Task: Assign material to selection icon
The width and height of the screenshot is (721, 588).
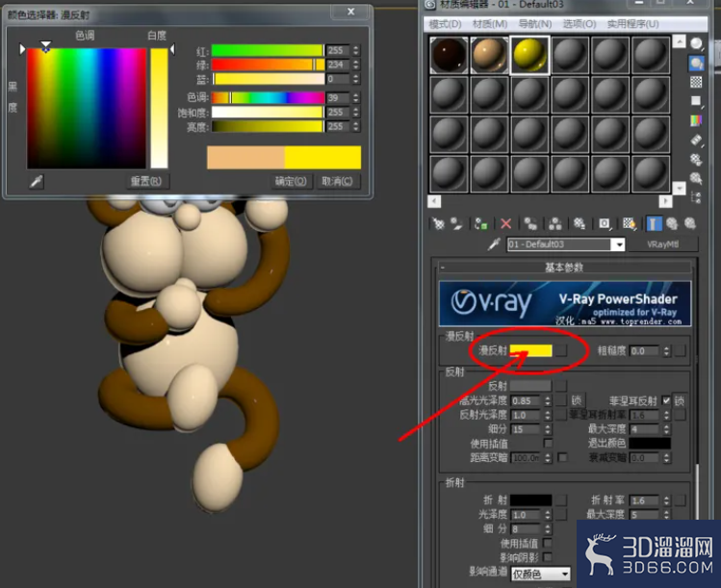Action: tap(481, 223)
